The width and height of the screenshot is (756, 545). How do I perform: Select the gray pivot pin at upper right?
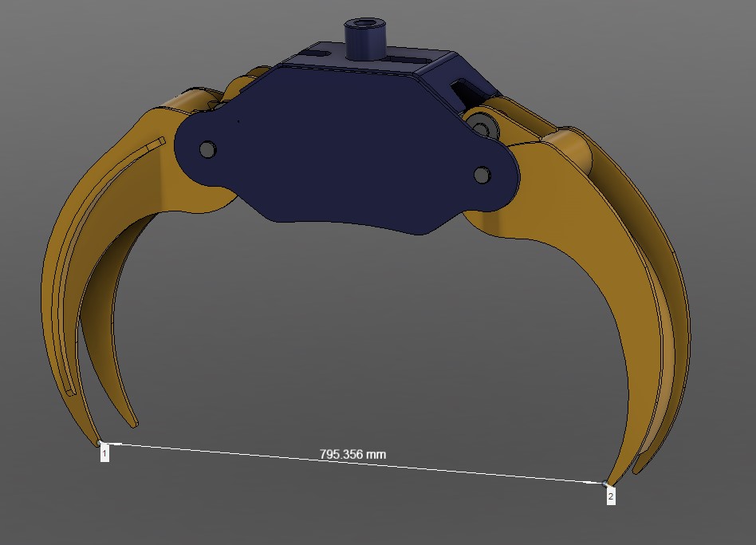tap(481, 124)
